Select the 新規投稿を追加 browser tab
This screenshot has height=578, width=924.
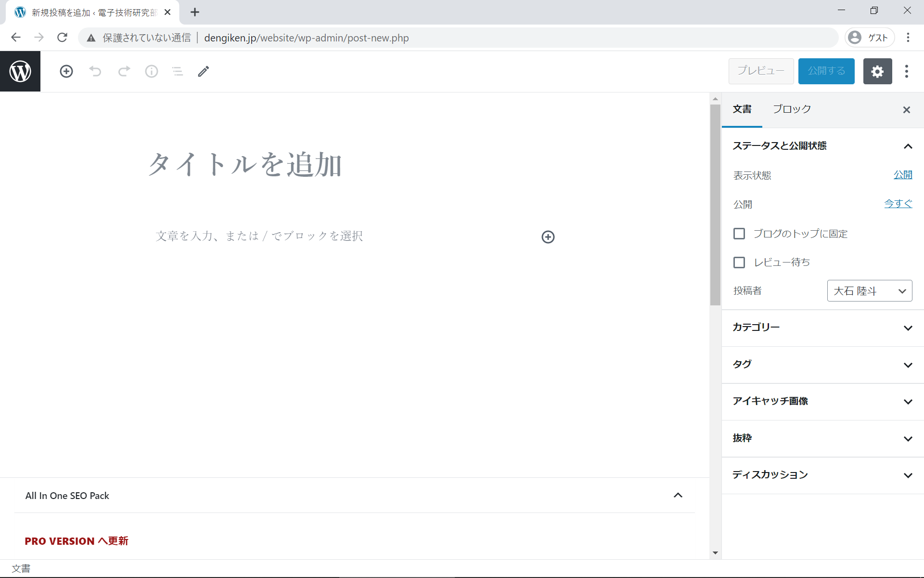coord(92,13)
